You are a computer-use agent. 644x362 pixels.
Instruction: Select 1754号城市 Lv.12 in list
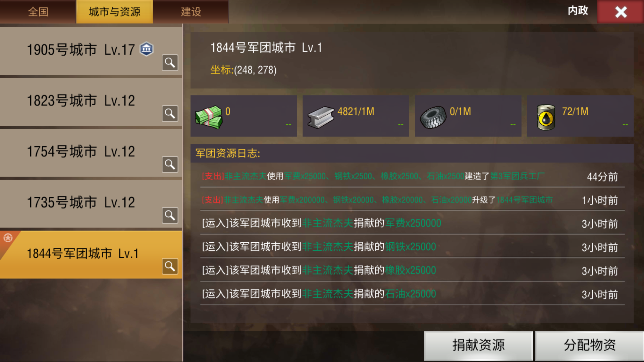pos(91,153)
